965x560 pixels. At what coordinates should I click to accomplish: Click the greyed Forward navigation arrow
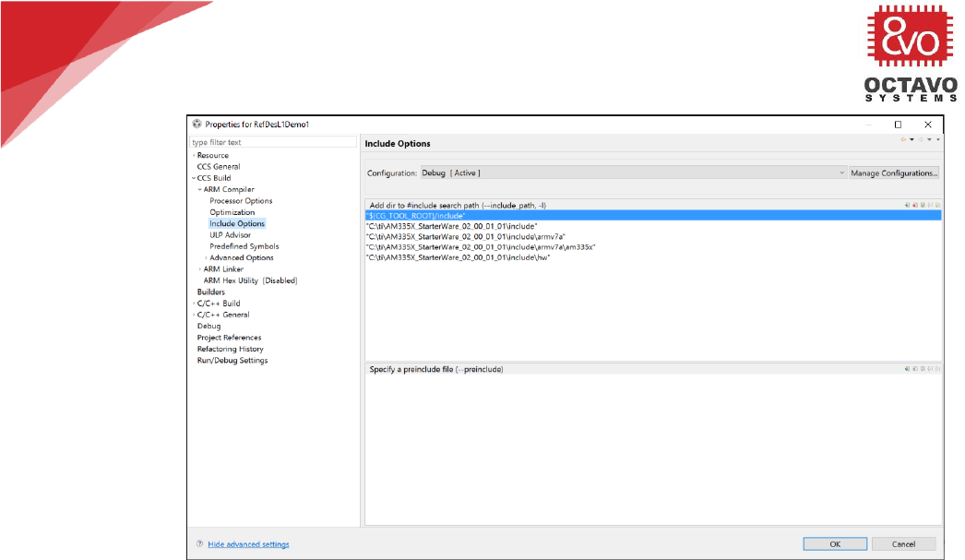click(921, 139)
